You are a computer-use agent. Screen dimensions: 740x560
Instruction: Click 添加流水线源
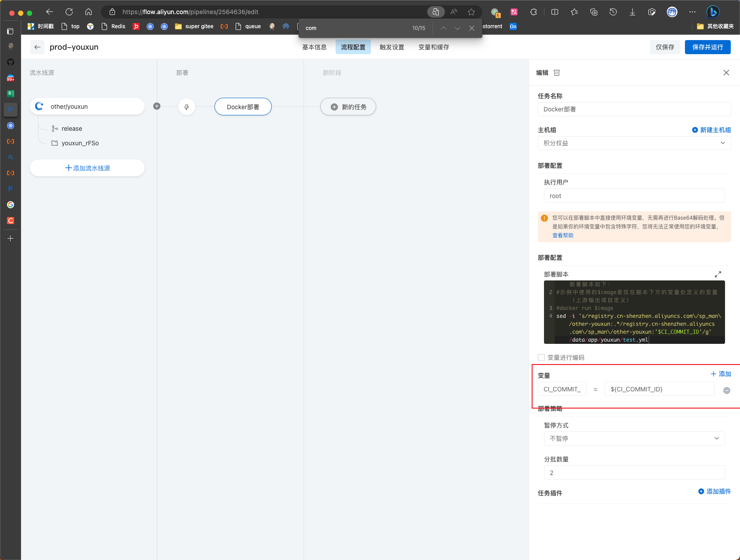click(87, 168)
